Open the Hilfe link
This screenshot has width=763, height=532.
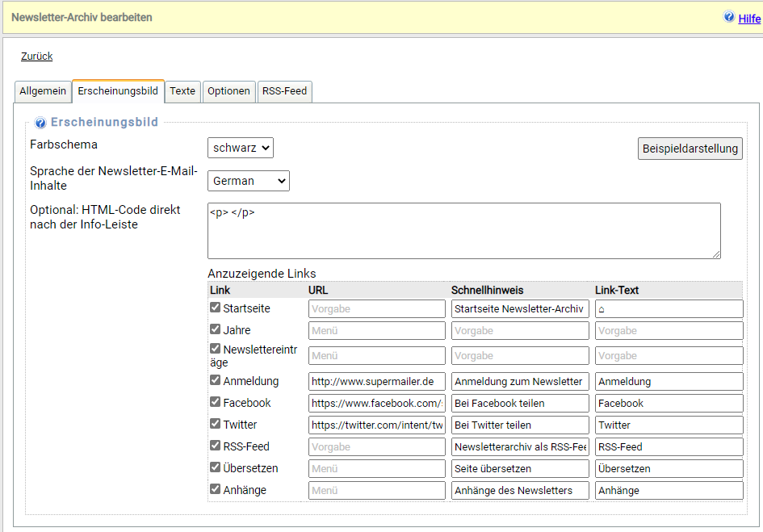coord(749,19)
